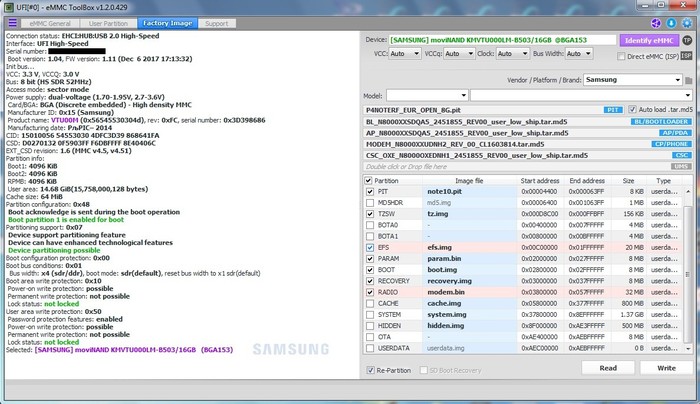The image size is (700, 404).
Task: Click the hidden.img image file cell
Action: click(x=469, y=325)
